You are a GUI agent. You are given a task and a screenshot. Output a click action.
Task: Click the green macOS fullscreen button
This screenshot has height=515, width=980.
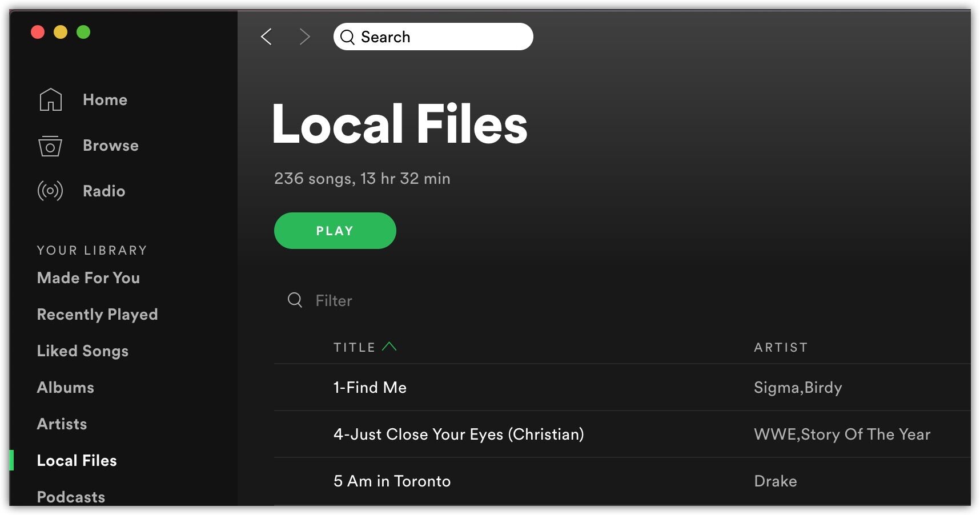(x=83, y=32)
